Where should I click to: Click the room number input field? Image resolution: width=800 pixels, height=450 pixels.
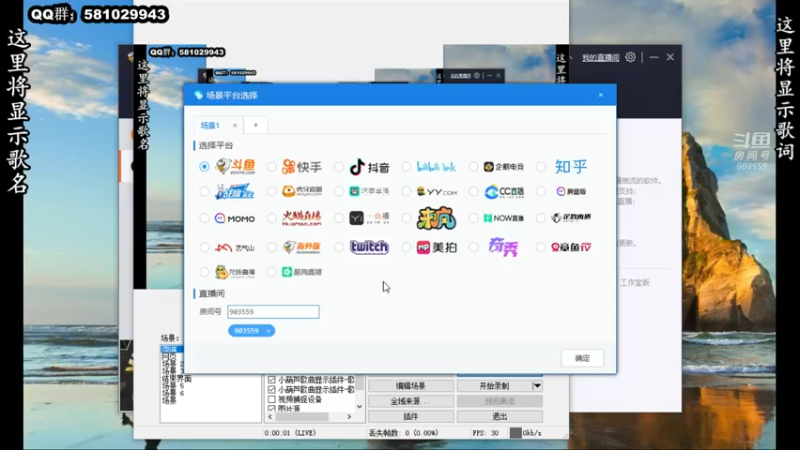pos(273,312)
